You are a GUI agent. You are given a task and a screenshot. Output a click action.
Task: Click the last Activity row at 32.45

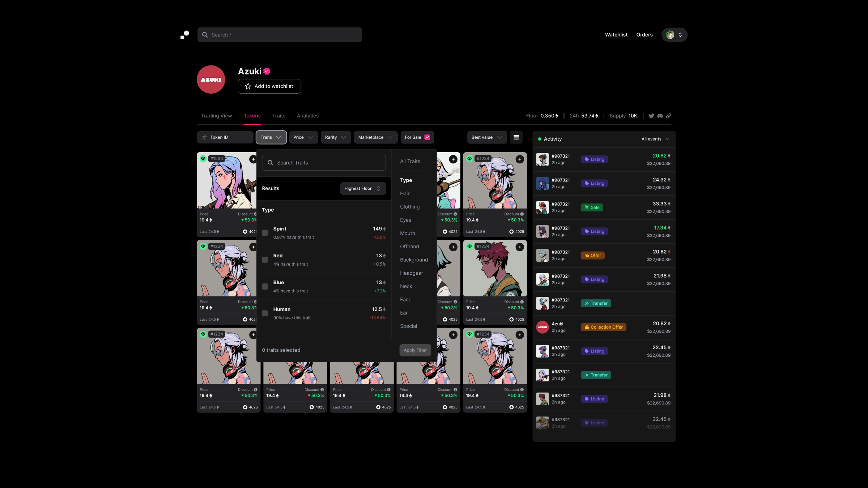tap(604, 423)
